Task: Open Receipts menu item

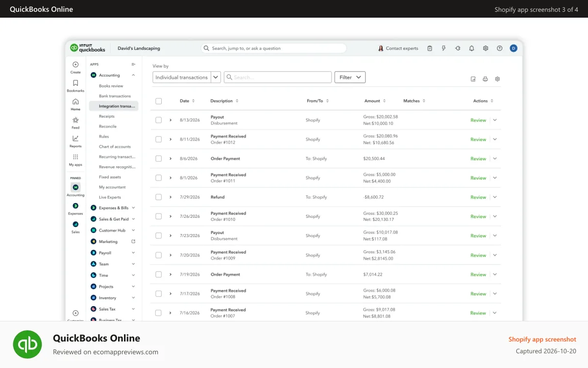Action: (106, 116)
